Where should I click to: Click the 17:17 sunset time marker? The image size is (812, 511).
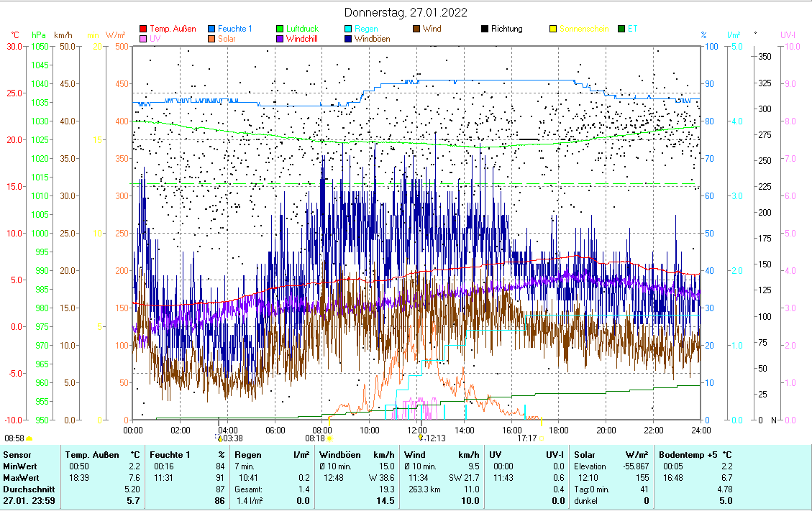[x=527, y=438]
